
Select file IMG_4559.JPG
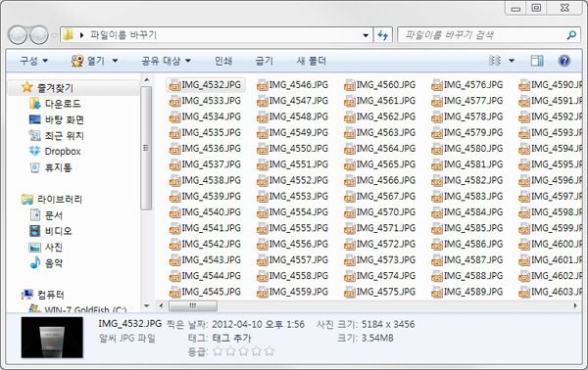pos(292,292)
